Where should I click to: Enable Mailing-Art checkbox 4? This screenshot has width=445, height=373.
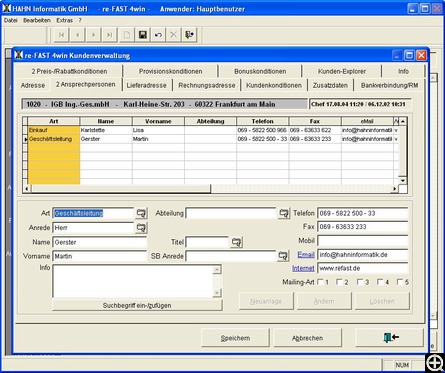[380, 282]
